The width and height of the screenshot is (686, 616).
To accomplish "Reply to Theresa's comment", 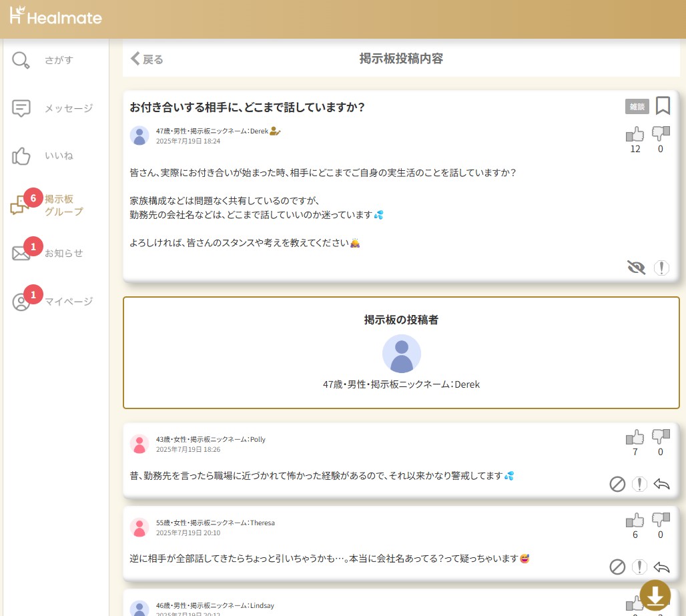I will pos(661,567).
